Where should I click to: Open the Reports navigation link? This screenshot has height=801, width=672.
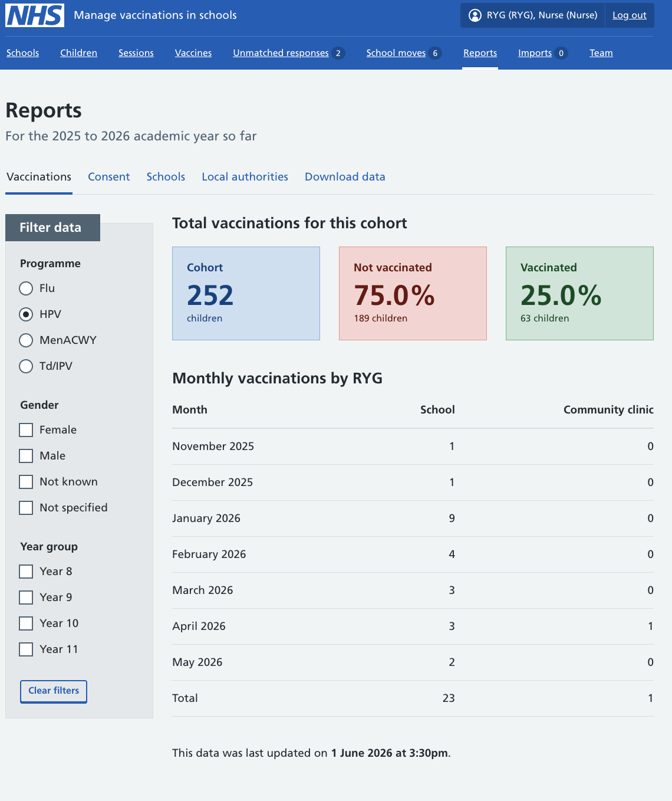point(480,53)
